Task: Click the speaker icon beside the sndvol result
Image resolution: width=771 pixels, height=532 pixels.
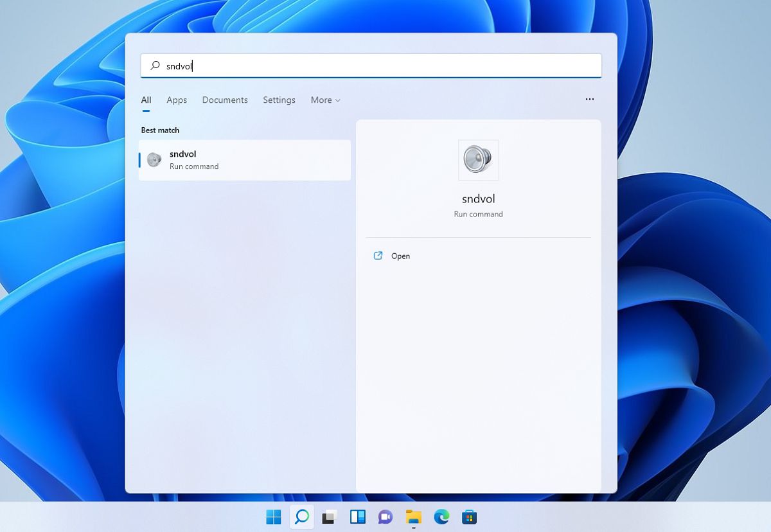Action: tap(153, 159)
